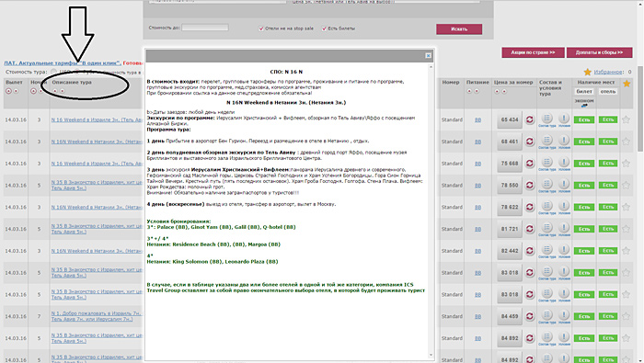Click gold star in table header
Viewport: 644px width, 363px height.
(x=627, y=84)
